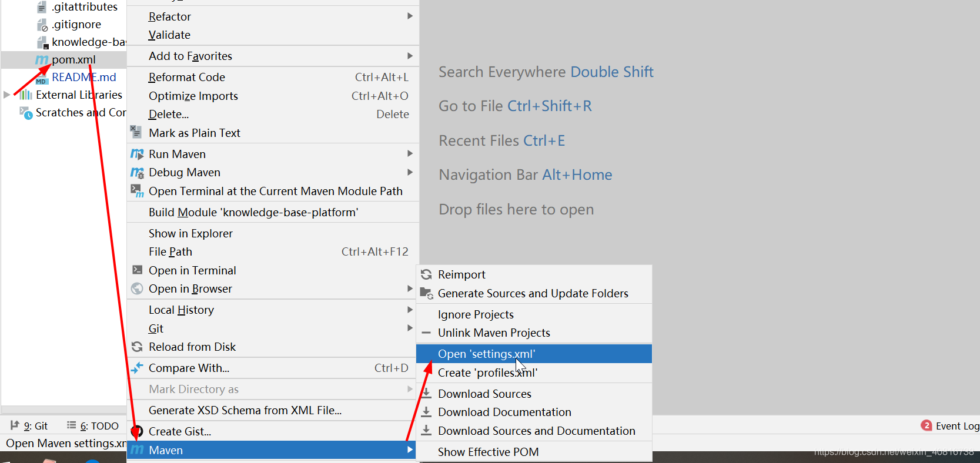Viewport: 980px width, 463px height.
Task: Expand the Run Maven submenu arrow
Action: click(410, 153)
